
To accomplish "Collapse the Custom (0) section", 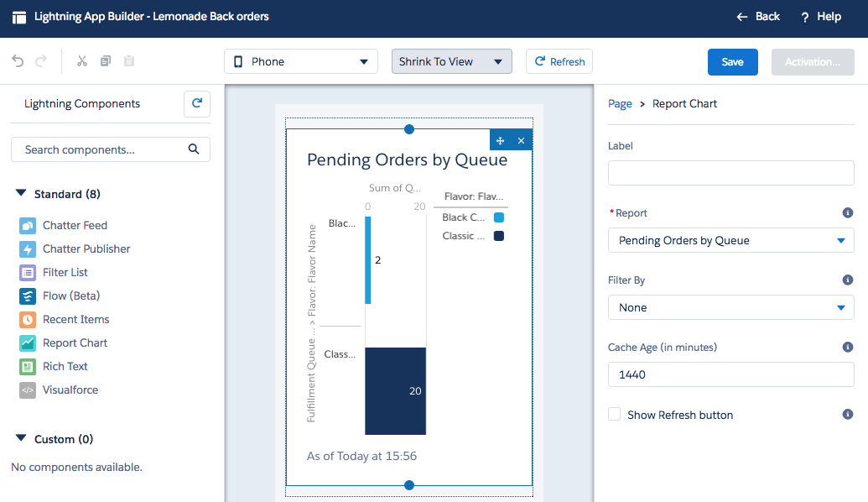I will tap(21, 439).
